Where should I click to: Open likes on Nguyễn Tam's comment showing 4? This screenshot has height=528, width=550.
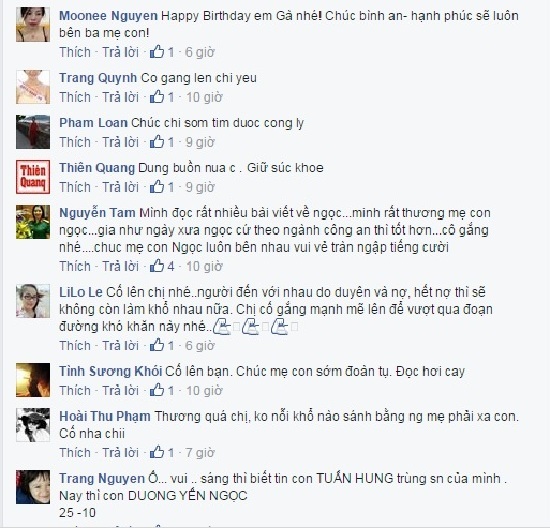[x=162, y=266]
